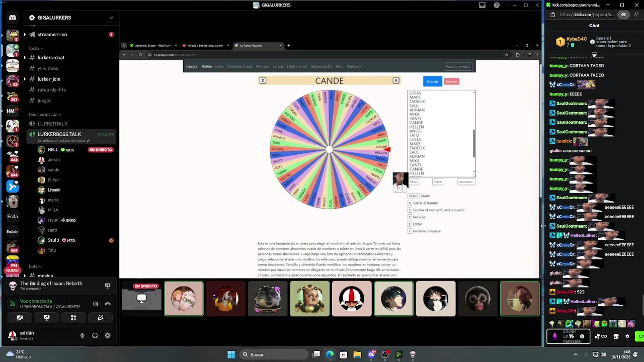Open the Kick shop storefront icon
Image resolution: width=644 pixels, height=362 pixels.
pos(616,336)
